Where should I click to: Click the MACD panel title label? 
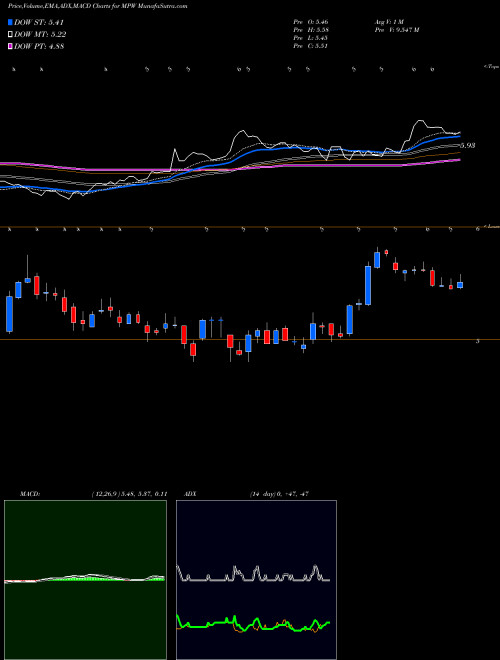click(30, 494)
